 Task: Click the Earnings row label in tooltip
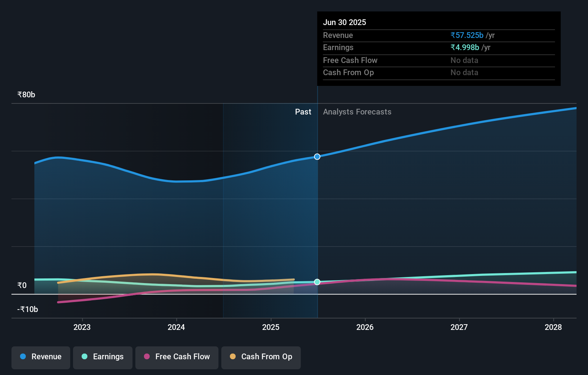pyautogui.click(x=338, y=47)
